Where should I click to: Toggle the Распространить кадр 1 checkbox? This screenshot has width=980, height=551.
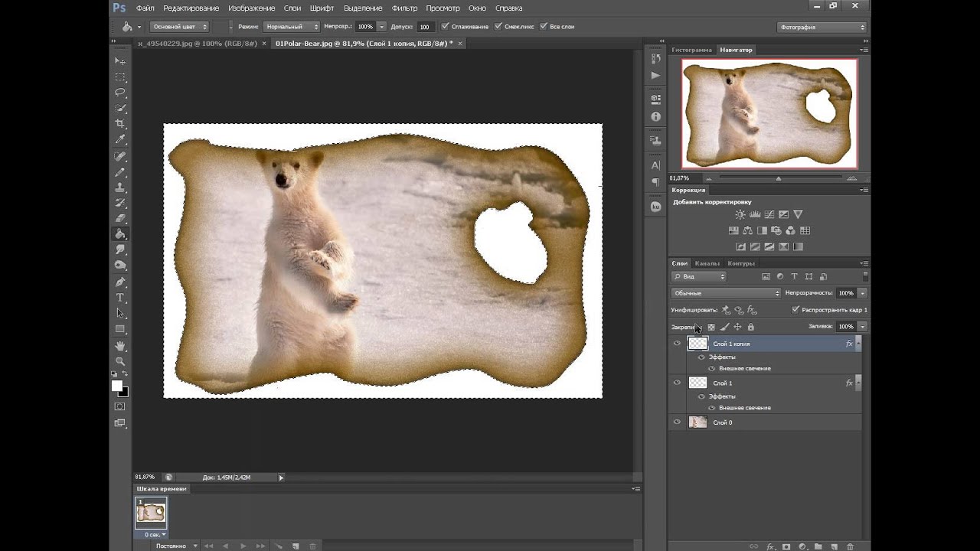(x=795, y=310)
